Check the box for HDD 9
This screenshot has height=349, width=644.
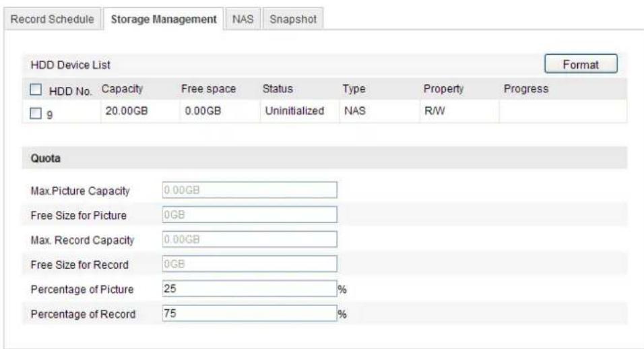coord(36,113)
